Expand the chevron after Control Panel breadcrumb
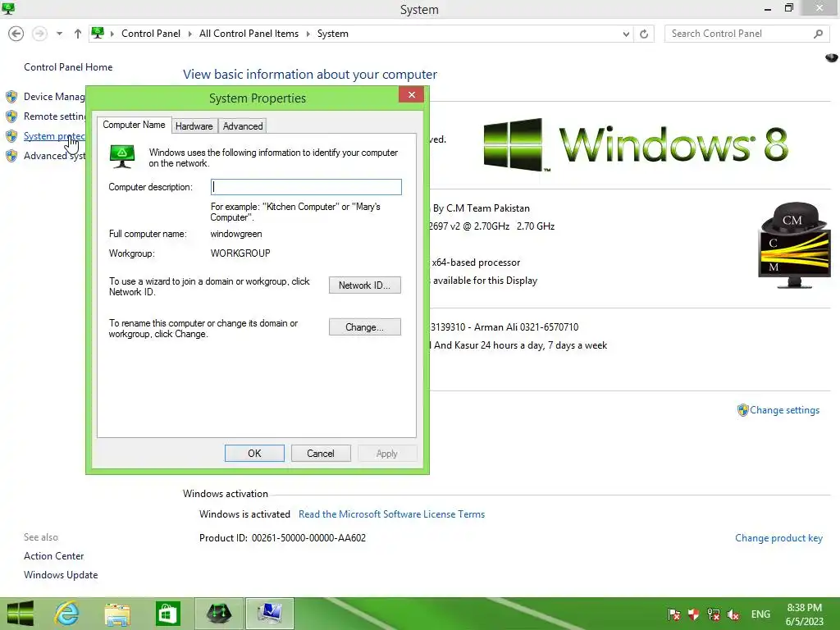 tap(189, 34)
